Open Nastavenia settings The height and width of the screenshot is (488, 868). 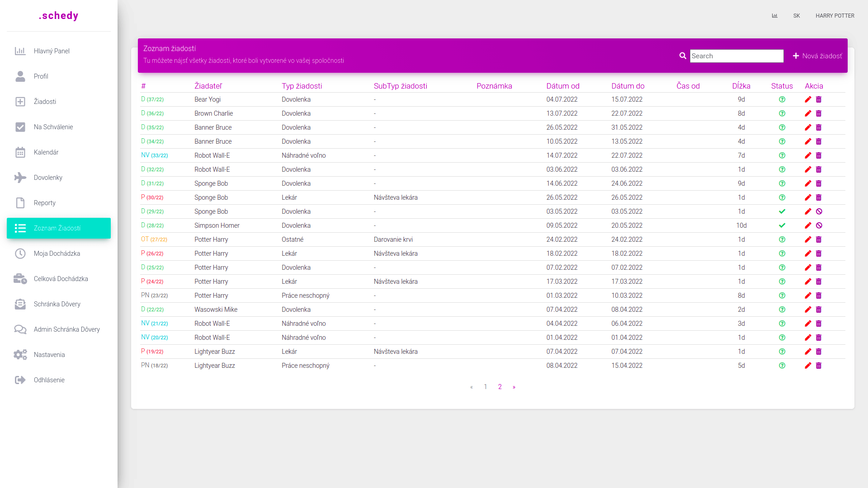(x=59, y=355)
